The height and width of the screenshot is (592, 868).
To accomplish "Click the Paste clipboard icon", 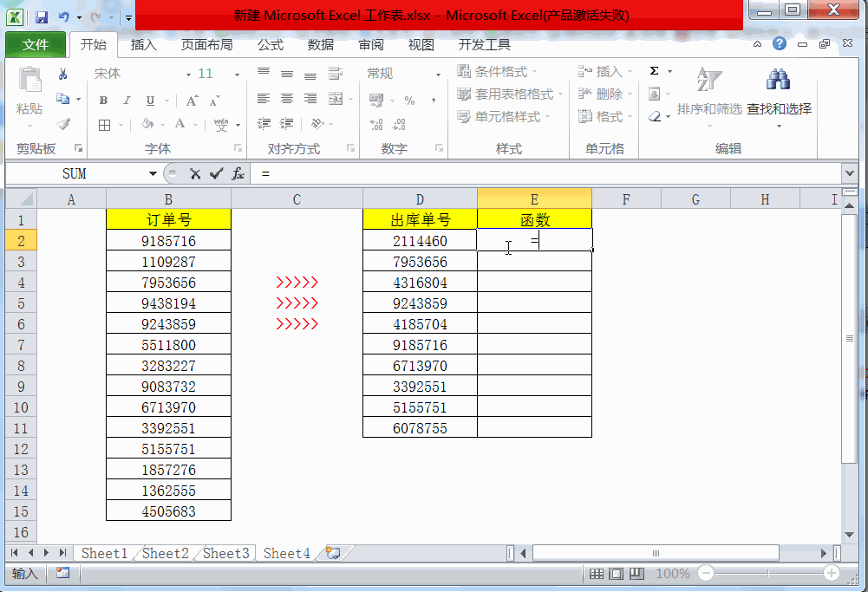I will click(x=29, y=80).
